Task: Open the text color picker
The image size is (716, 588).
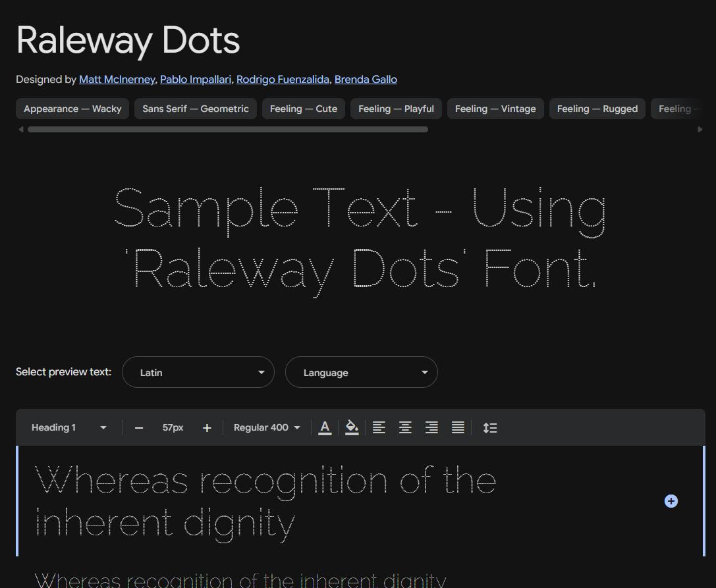Action: pos(325,428)
